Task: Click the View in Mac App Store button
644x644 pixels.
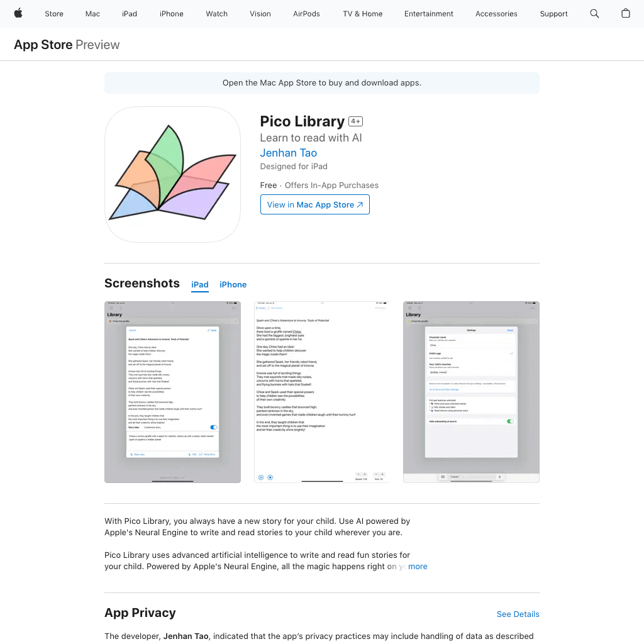Action: pos(314,204)
